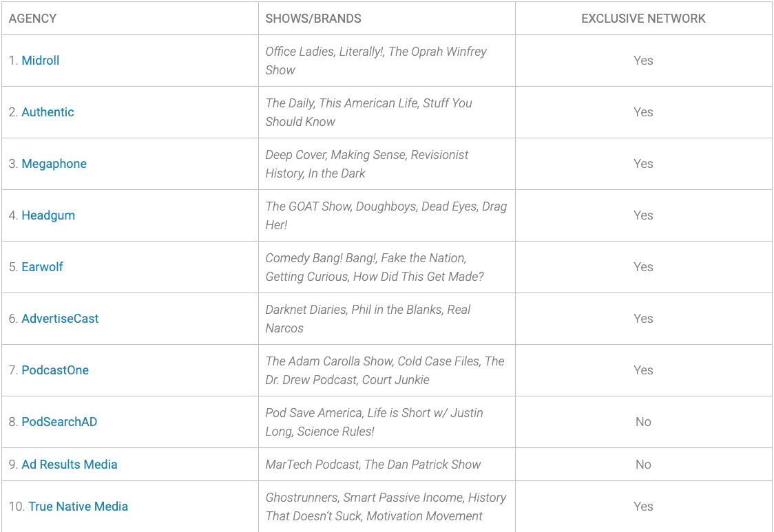Open the Authentic agency link
This screenshot has height=532, width=774.
48,112
